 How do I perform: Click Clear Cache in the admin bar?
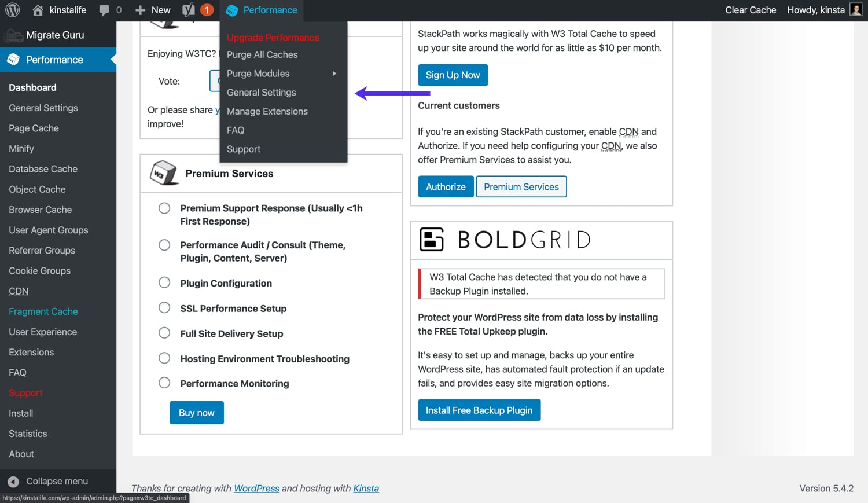click(750, 9)
